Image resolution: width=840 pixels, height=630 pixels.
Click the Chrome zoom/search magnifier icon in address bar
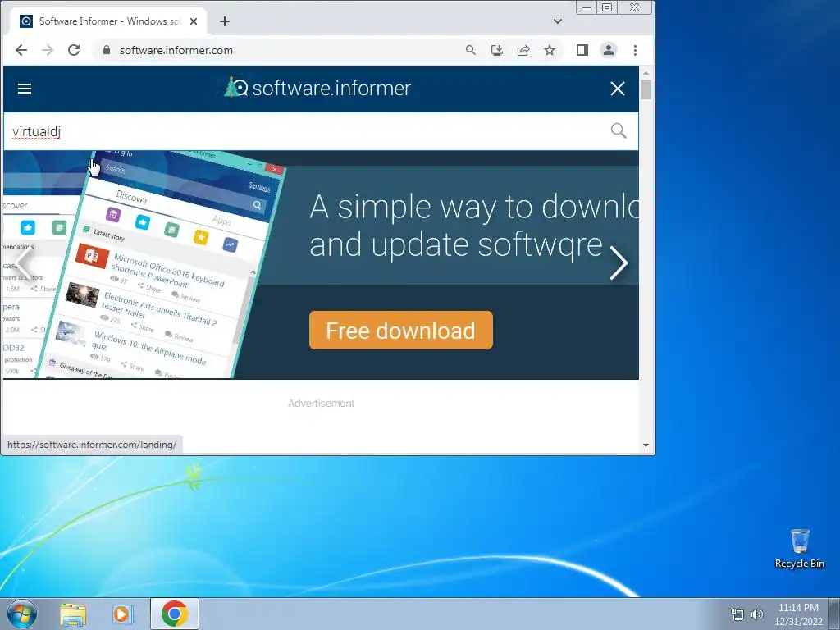pos(470,50)
